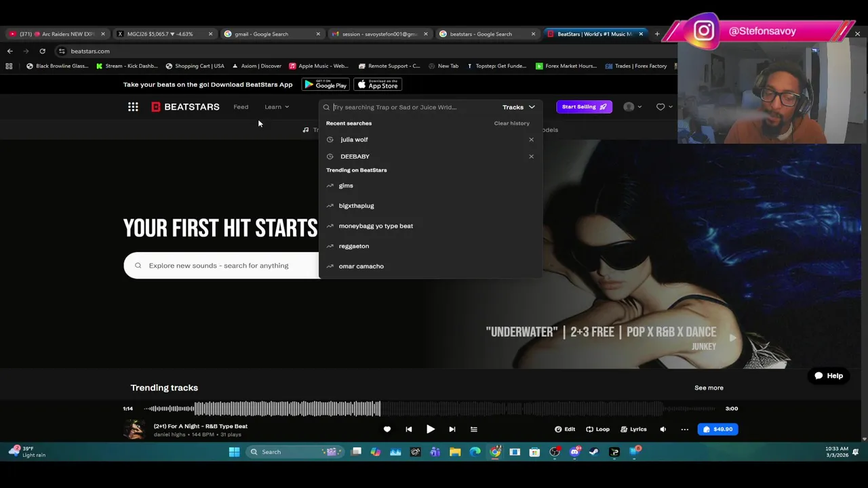This screenshot has width=868, height=488.
Task: Open the App Store download badge
Action: tap(378, 85)
